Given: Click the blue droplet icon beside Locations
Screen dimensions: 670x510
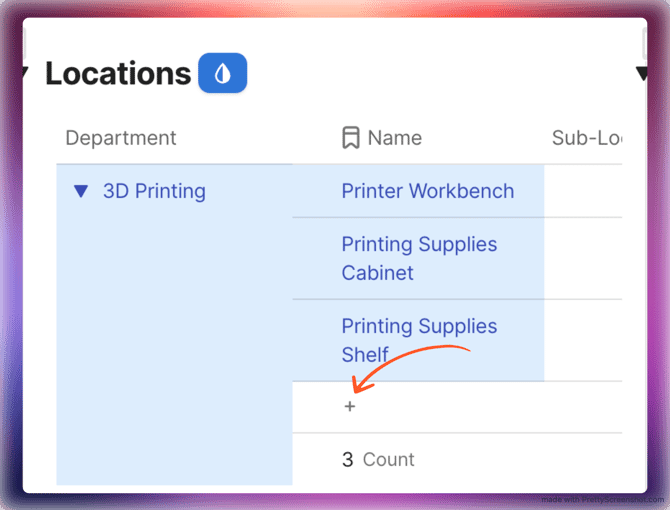Looking at the screenshot, I should pyautogui.click(x=222, y=74).
